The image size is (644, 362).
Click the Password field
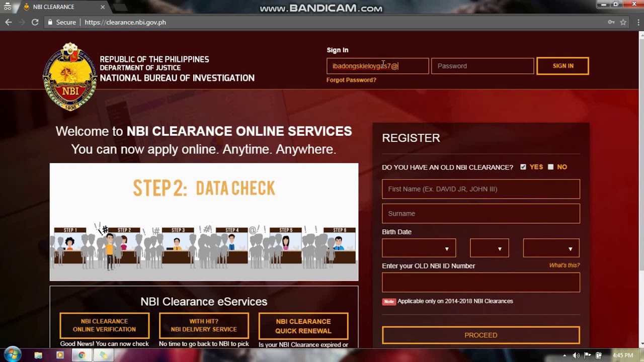pyautogui.click(x=482, y=66)
